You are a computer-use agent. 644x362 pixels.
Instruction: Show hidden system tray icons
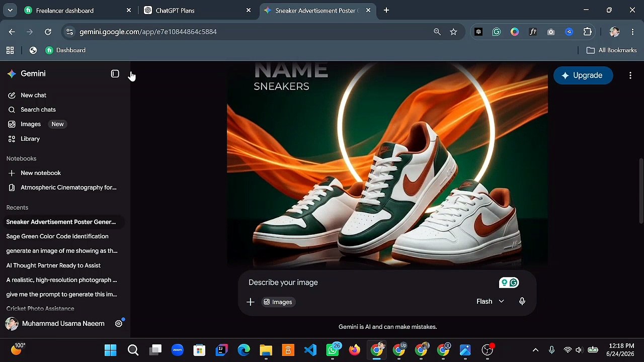pos(535,350)
